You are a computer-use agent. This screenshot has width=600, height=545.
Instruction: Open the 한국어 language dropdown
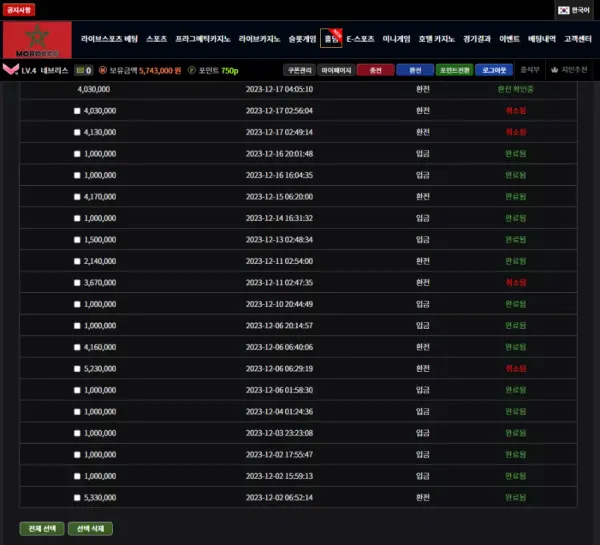pyautogui.click(x=575, y=9)
